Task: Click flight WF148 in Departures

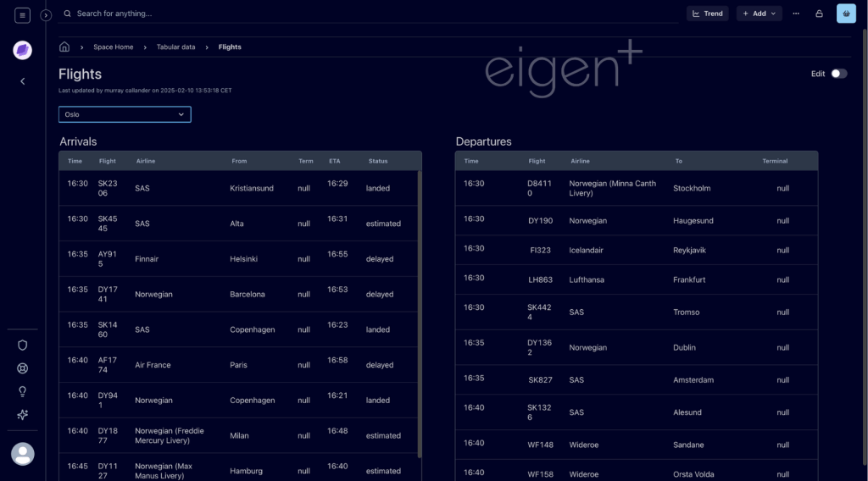Action: [540, 445]
